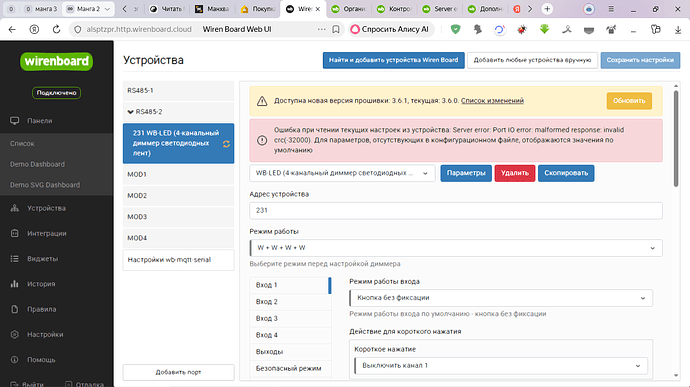This screenshot has width=690, height=387.
Task: Click Найти и добавить устройства Wiren Board
Action: pos(393,60)
